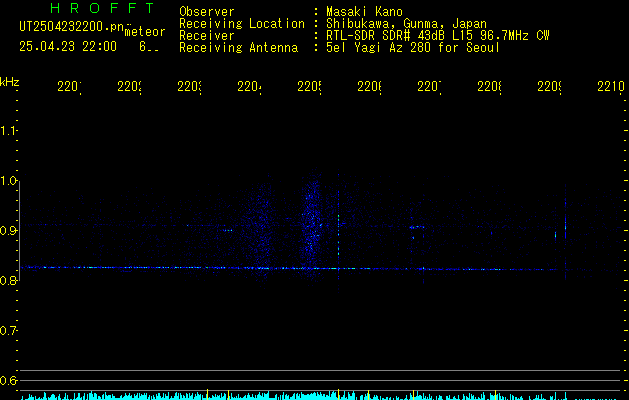Click the continuous carrier line near 0.82 kHz
Screen dimensions: 629x400
click(289, 268)
